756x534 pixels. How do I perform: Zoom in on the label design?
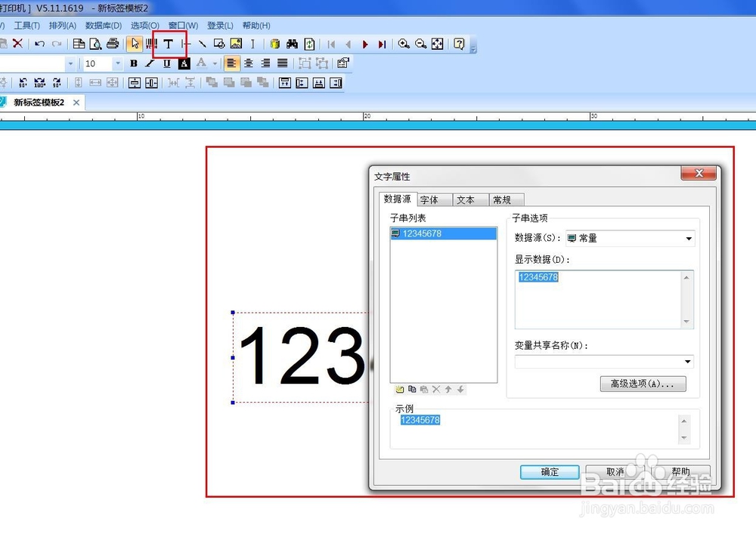click(x=403, y=44)
